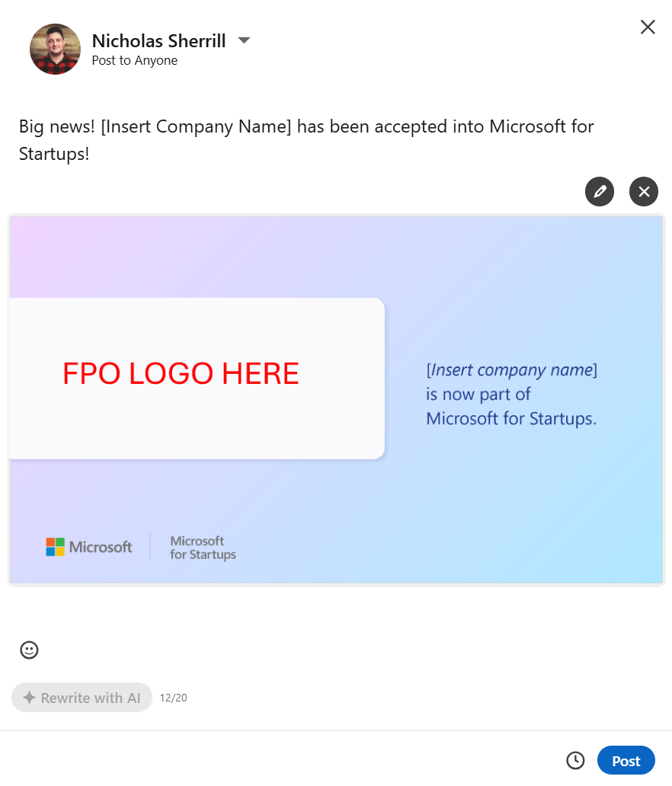Expand the author dropdown next to Nicholas Sherrill
The height and width of the screenshot is (786, 672).
(243, 40)
